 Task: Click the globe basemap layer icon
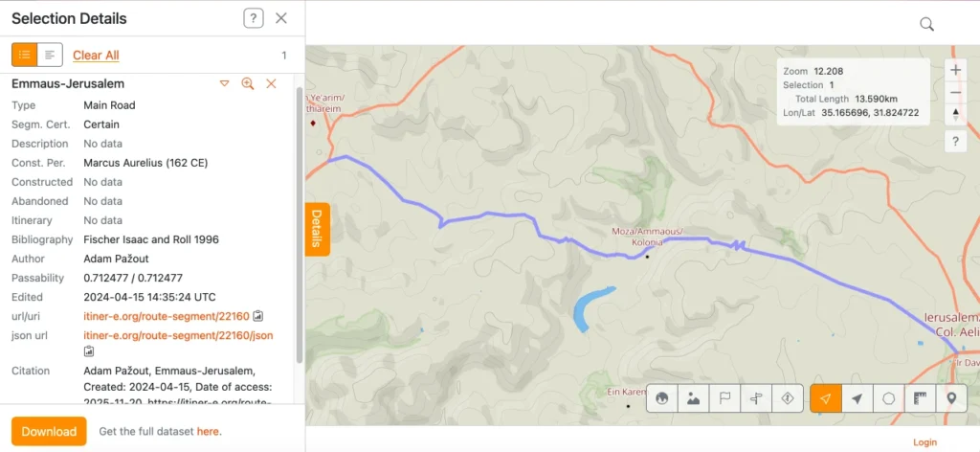pyautogui.click(x=661, y=398)
